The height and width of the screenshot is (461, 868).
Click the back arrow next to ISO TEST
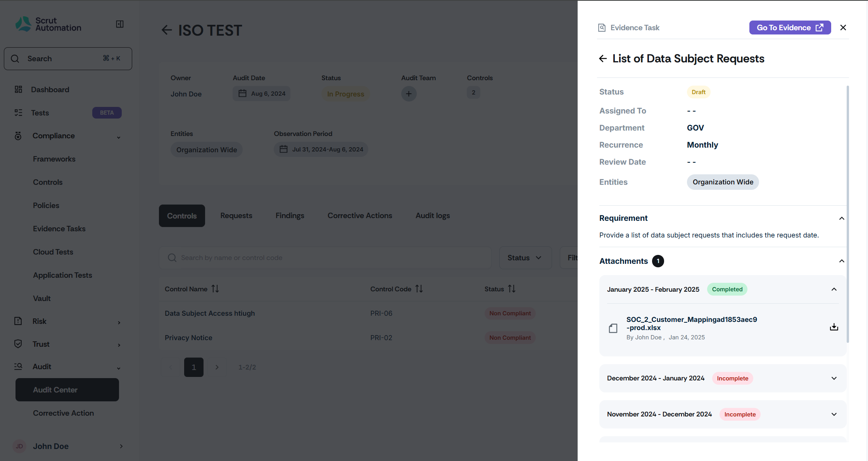pyautogui.click(x=167, y=30)
